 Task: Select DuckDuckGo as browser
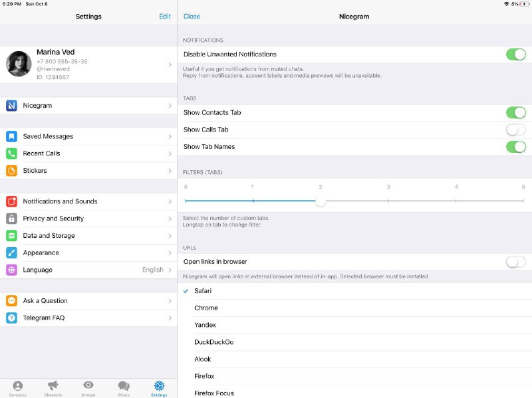click(x=354, y=342)
